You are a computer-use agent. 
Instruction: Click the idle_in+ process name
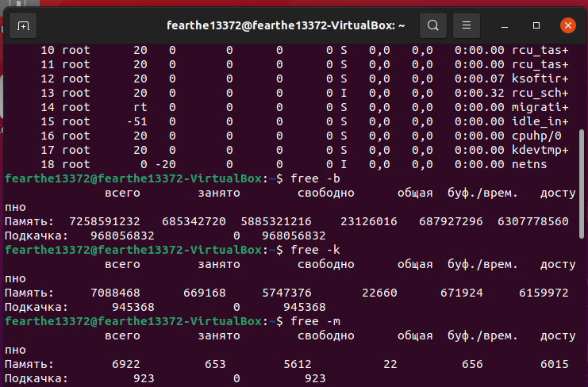[540, 121]
